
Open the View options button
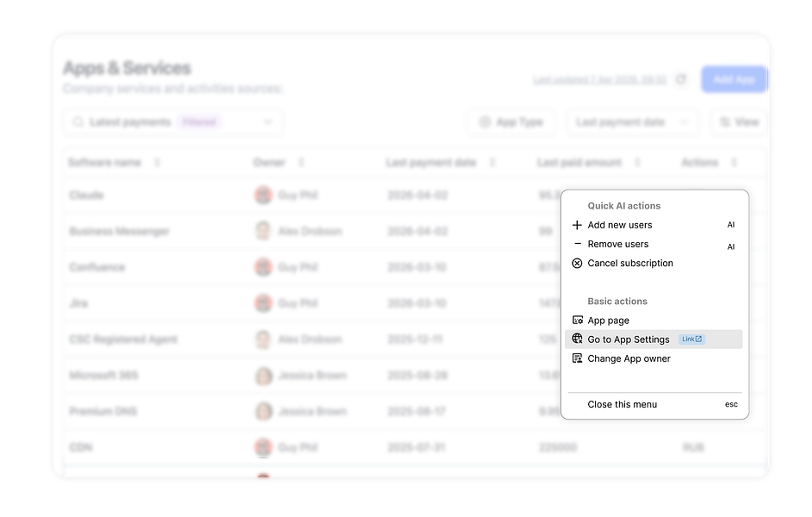pos(739,122)
